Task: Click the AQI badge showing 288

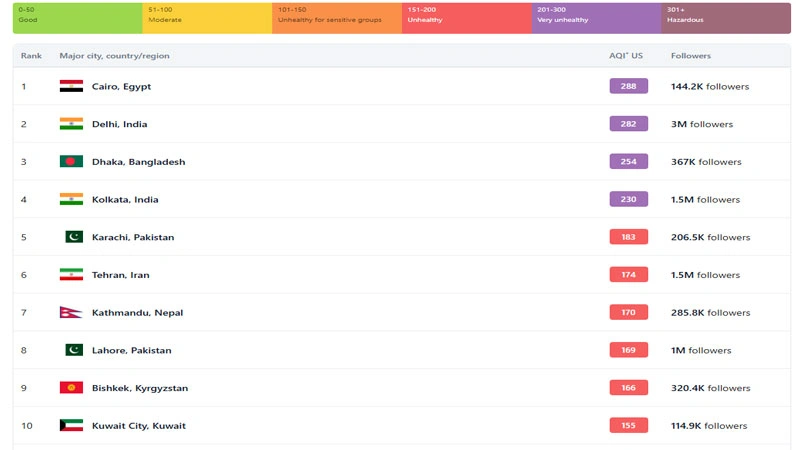Action: [628, 87]
